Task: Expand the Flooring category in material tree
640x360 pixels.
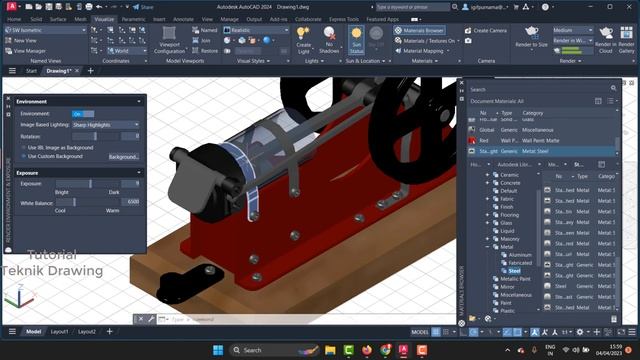Action: click(487, 215)
